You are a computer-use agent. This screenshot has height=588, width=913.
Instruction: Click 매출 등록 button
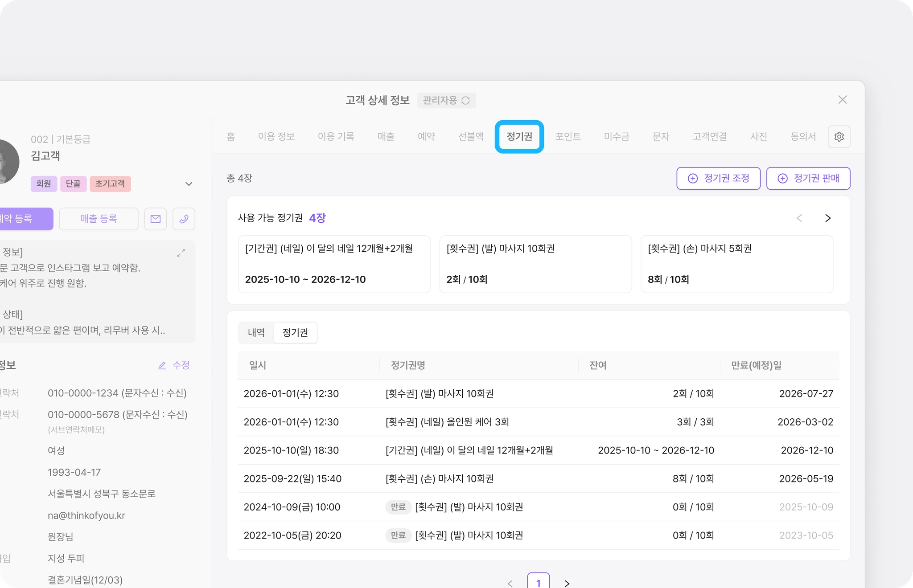(99, 219)
